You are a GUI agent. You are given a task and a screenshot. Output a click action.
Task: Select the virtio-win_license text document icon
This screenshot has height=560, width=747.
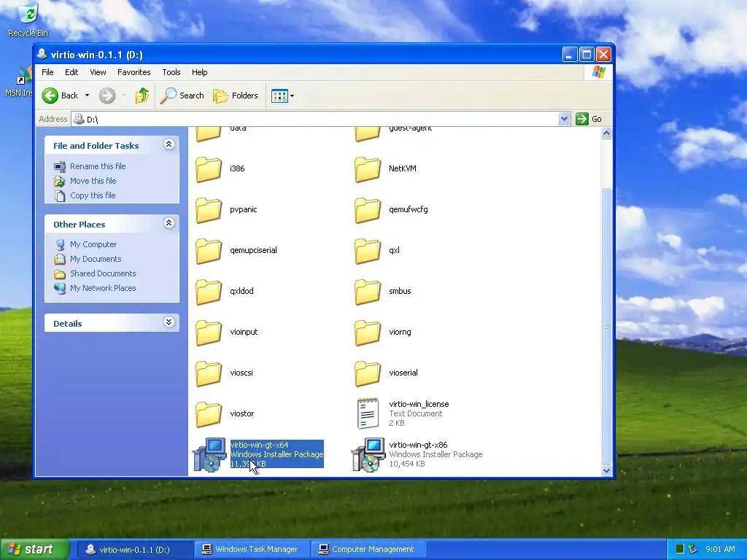(368, 413)
